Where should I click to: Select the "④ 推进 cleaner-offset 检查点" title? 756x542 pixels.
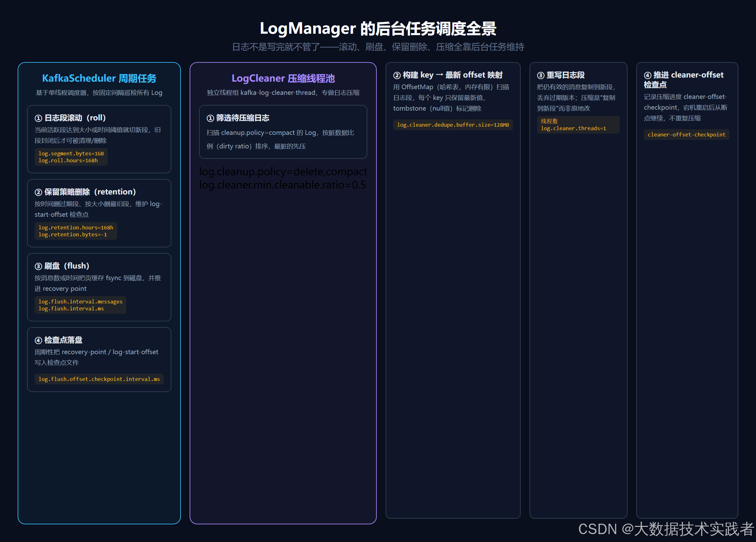click(683, 80)
